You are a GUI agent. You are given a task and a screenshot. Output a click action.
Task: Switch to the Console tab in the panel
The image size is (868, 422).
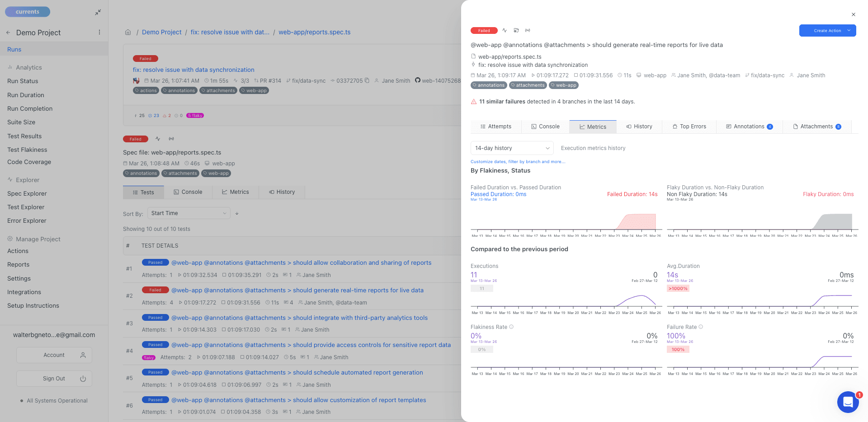tap(545, 127)
